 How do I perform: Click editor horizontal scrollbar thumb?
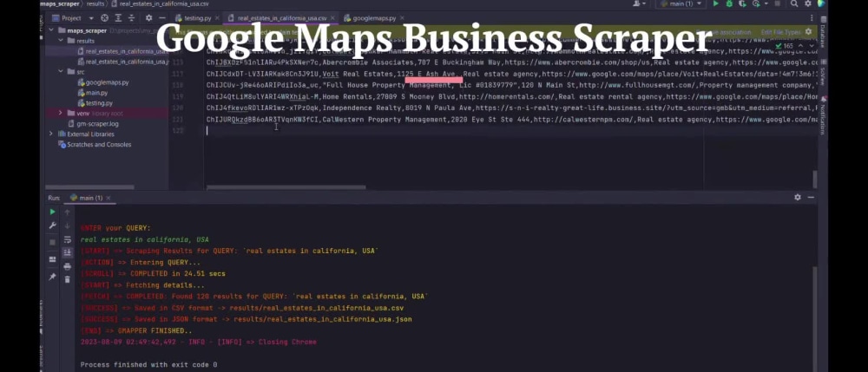pos(286,187)
